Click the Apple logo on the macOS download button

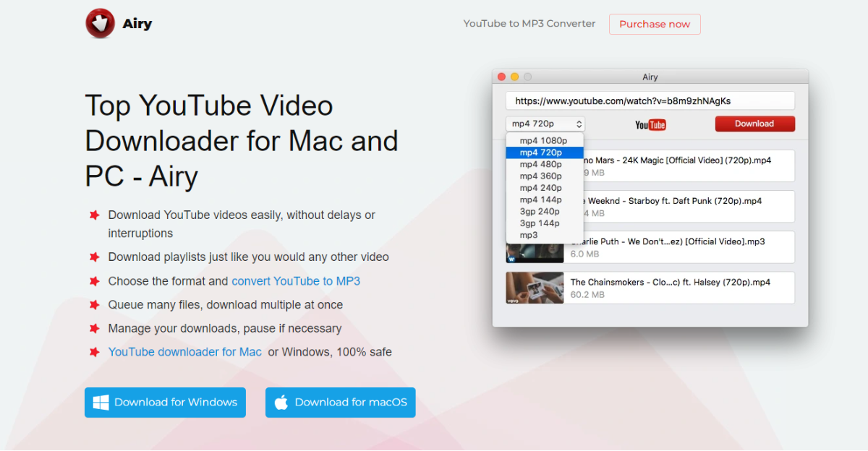[x=281, y=402]
